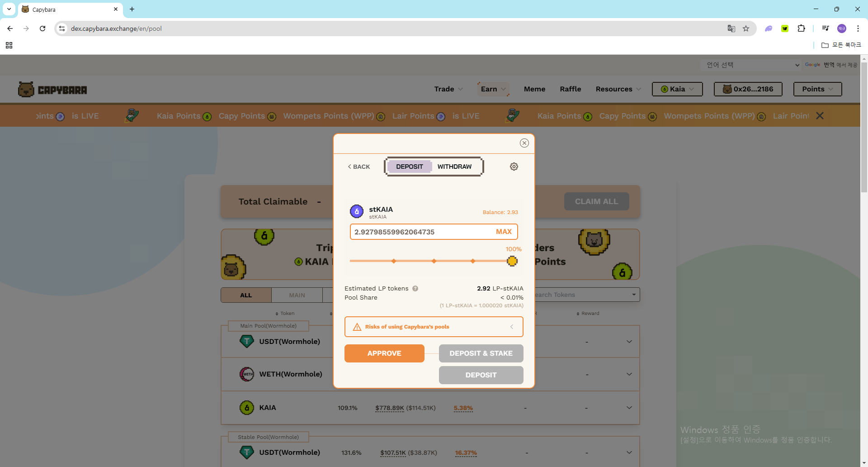Open the Meme page

(x=534, y=89)
